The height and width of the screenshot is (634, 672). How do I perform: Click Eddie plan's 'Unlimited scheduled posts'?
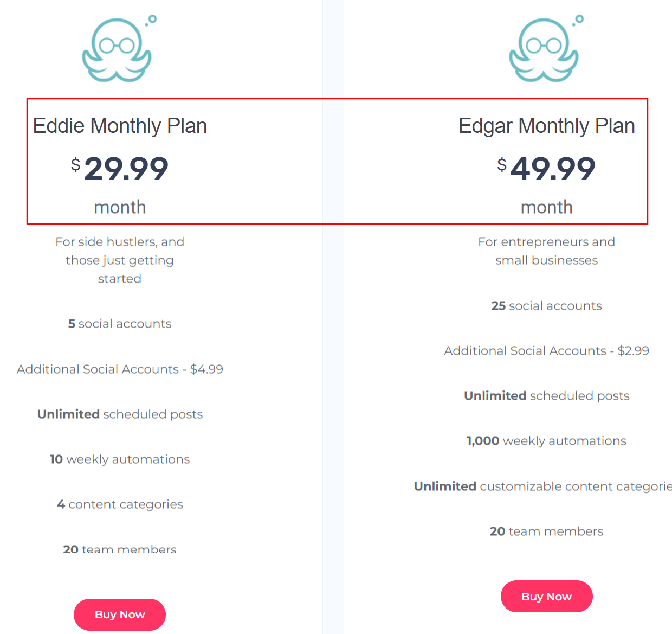click(120, 414)
